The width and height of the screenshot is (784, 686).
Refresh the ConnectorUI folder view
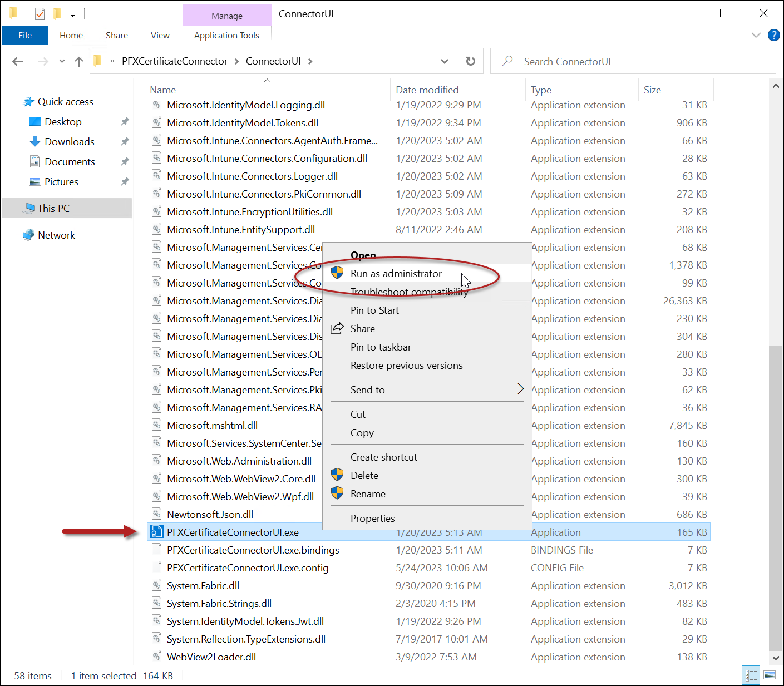(x=470, y=61)
